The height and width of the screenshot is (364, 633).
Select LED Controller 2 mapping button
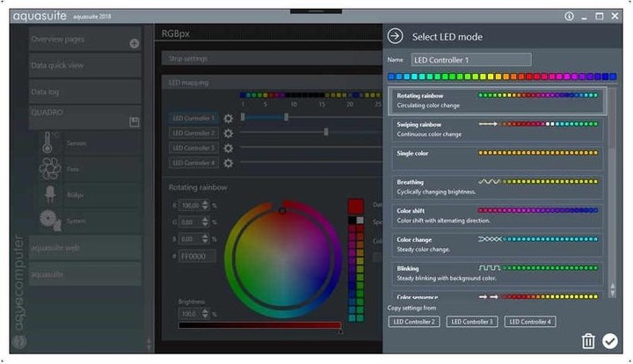point(193,133)
